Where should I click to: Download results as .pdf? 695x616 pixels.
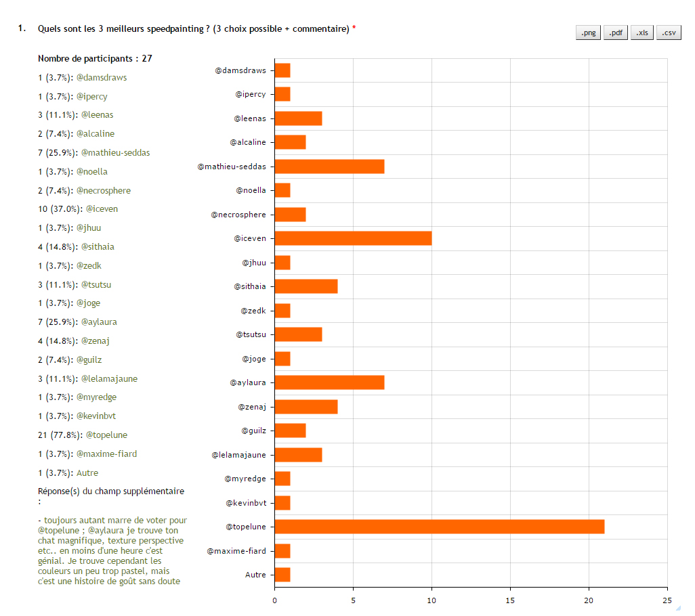616,32
